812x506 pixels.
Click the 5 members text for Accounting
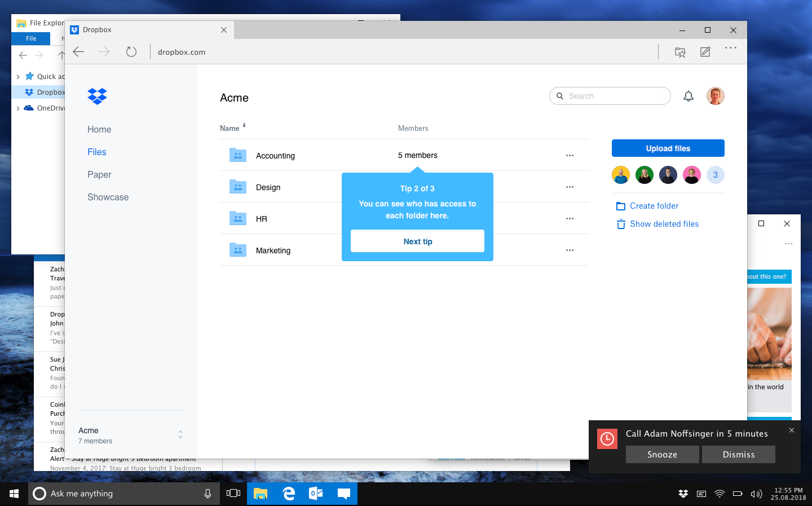(418, 155)
